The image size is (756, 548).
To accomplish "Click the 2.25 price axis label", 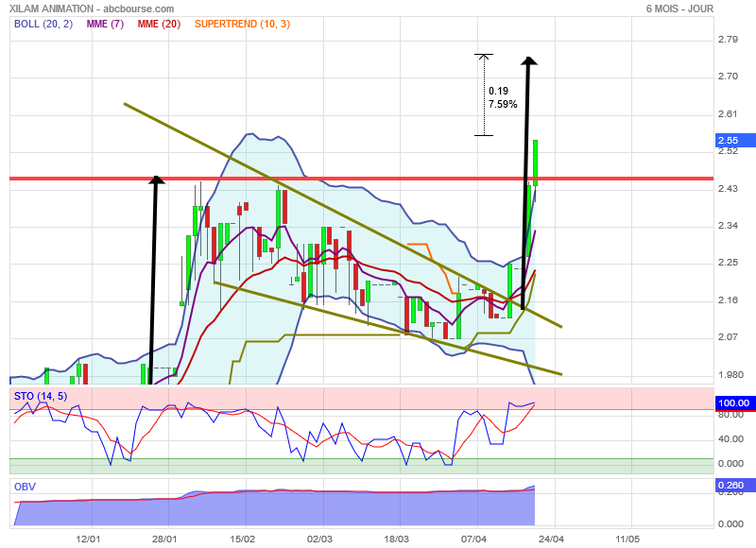I will click(x=728, y=263).
